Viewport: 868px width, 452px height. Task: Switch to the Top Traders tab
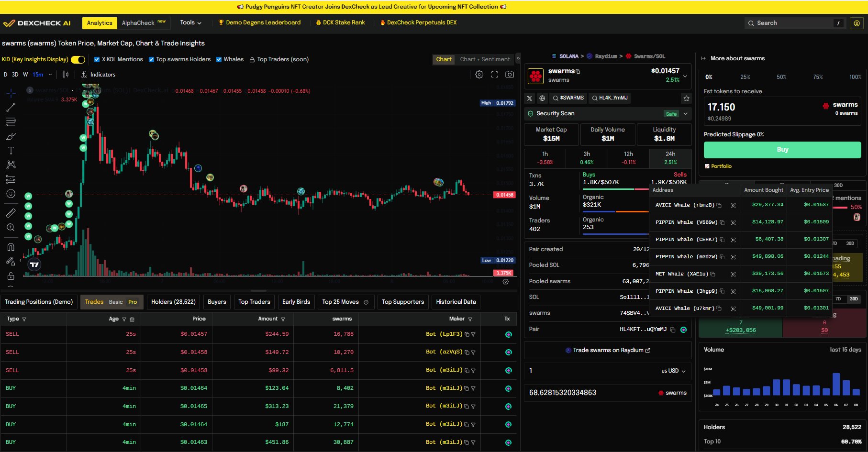click(254, 302)
